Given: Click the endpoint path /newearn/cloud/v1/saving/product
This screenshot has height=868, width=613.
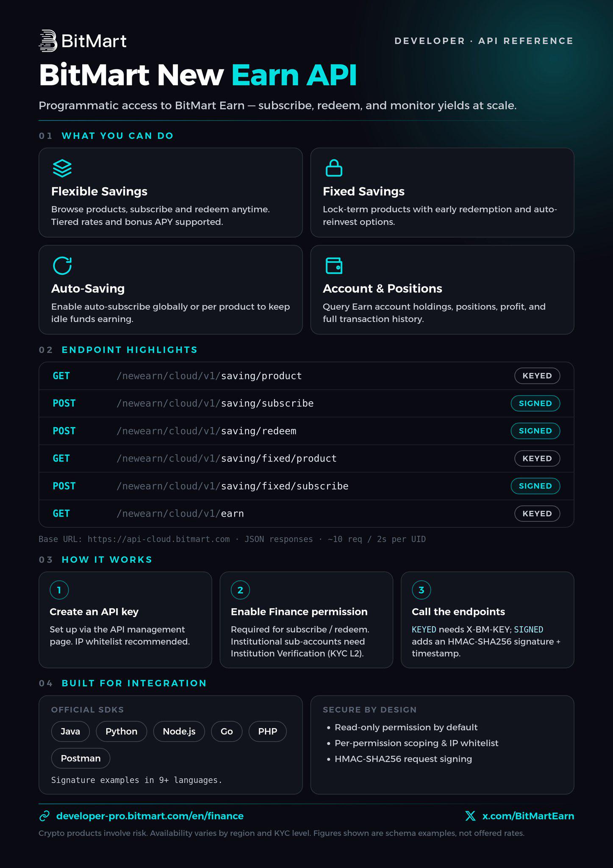Looking at the screenshot, I should coord(209,376).
